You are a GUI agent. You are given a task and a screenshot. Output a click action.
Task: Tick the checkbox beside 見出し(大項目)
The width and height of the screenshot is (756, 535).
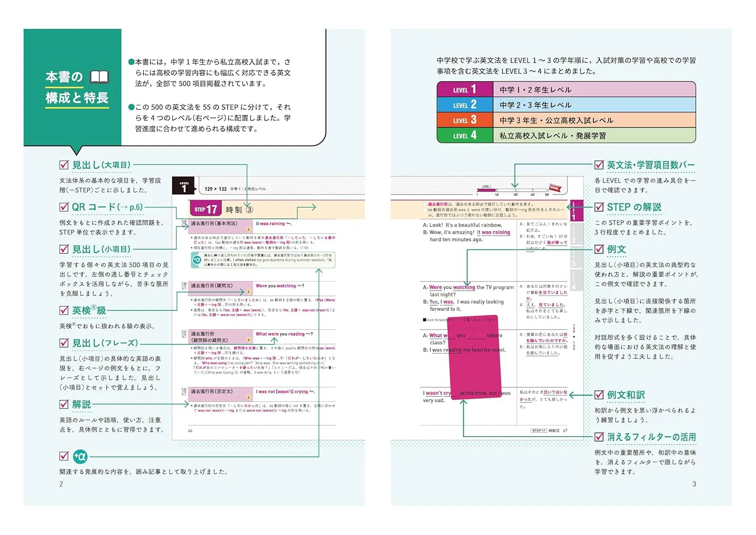(x=64, y=165)
